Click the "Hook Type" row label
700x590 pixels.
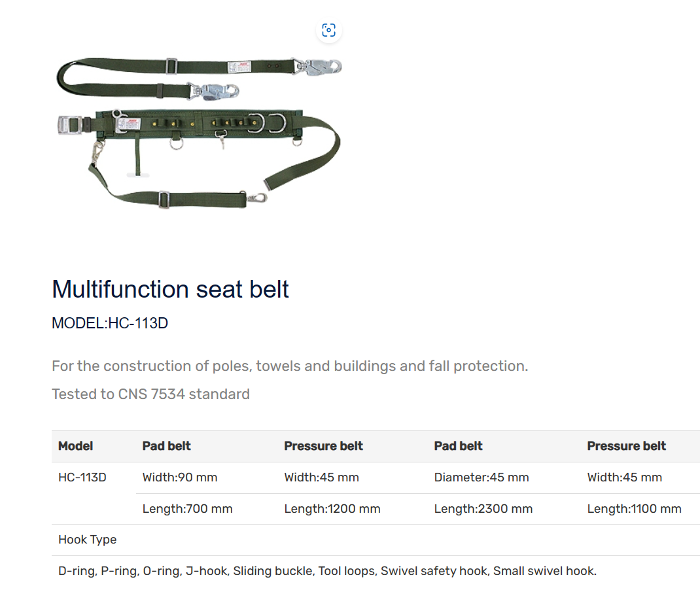point(88,540)
